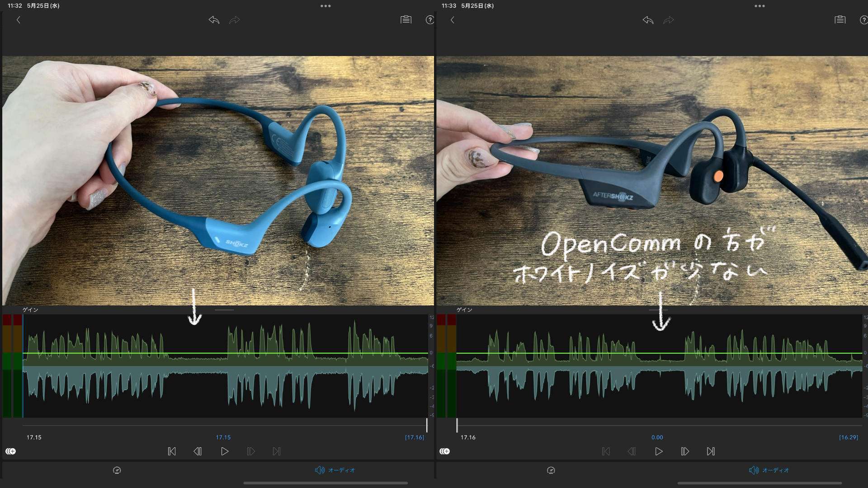Screen dimensions: 868x488
Task: Go back using left pane chevron
Action: [19, 20]
